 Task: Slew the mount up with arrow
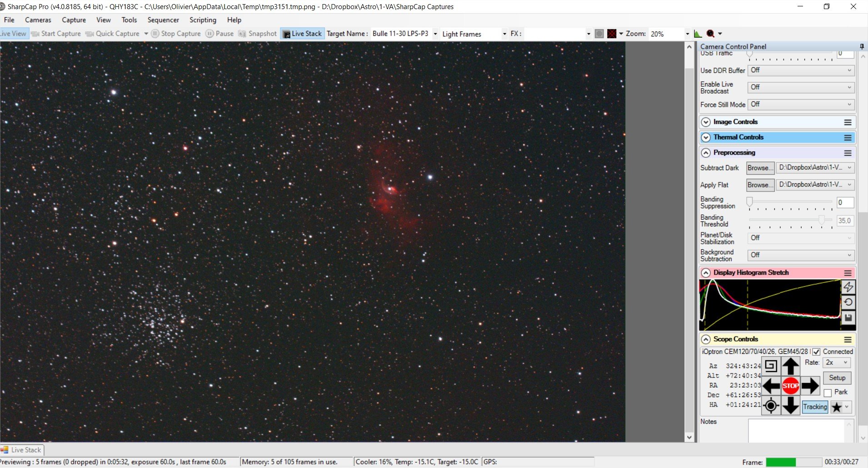coord(790,366)
